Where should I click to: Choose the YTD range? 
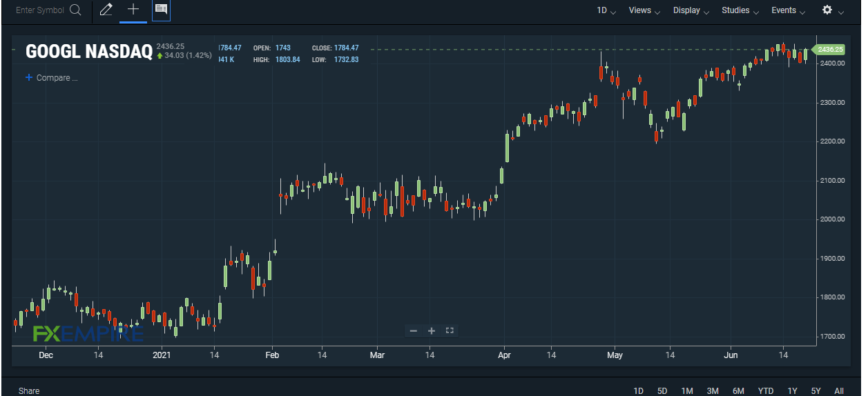point(766,391)
